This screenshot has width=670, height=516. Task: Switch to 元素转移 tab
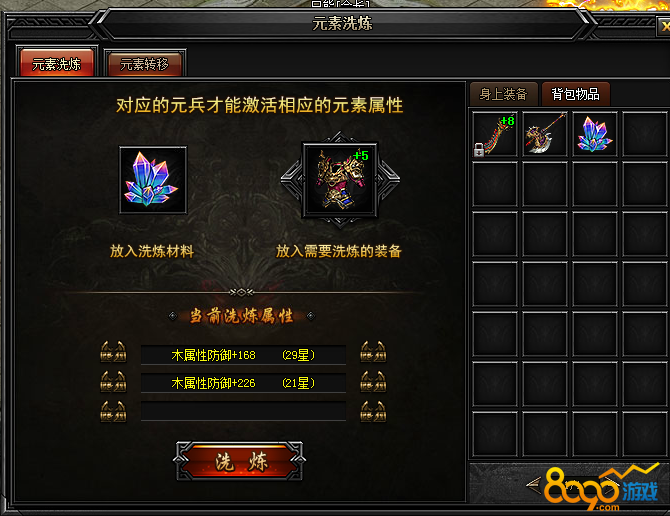(x=145, y=64)
